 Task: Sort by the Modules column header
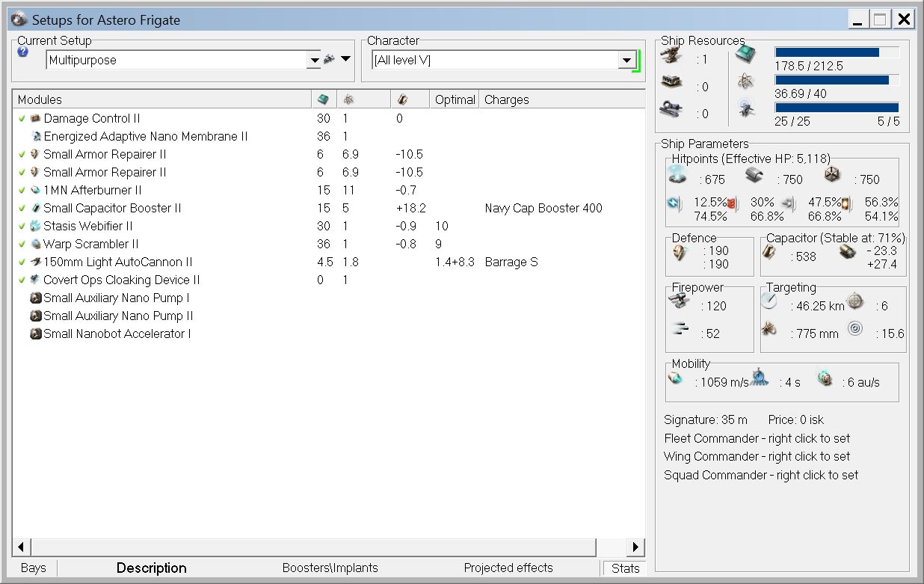point(161,99)
